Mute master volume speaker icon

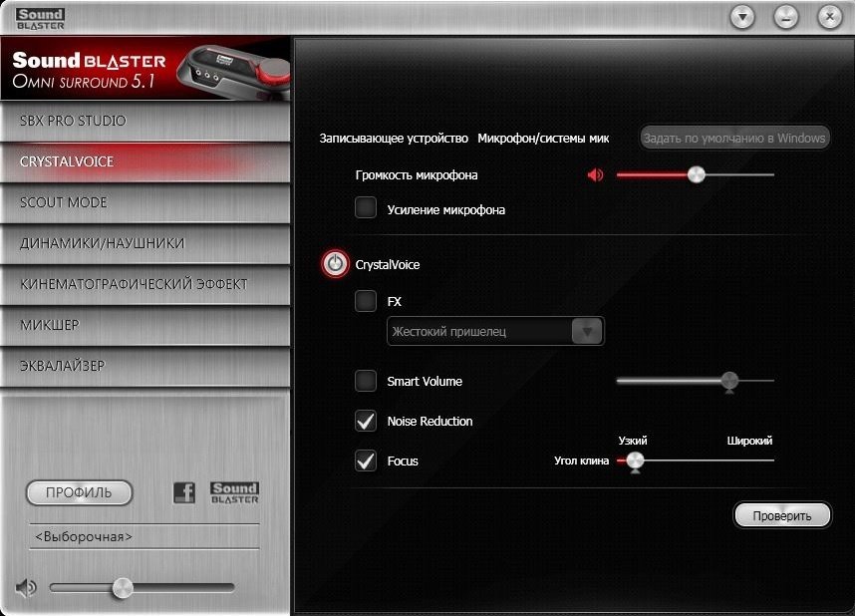click(x=26, y=588)
